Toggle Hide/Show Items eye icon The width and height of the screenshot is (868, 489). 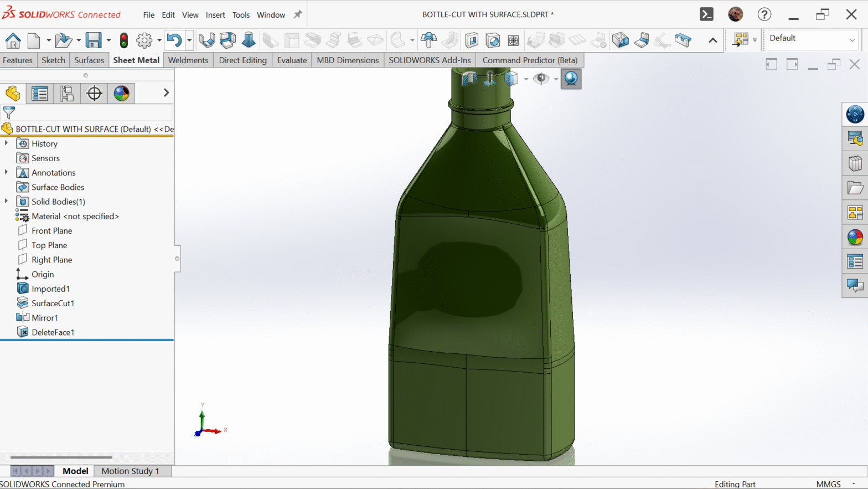(x=541, y=79)
